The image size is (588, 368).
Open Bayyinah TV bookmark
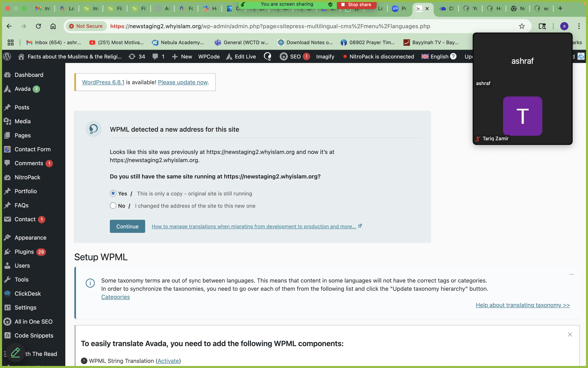[x=431, y=42]
